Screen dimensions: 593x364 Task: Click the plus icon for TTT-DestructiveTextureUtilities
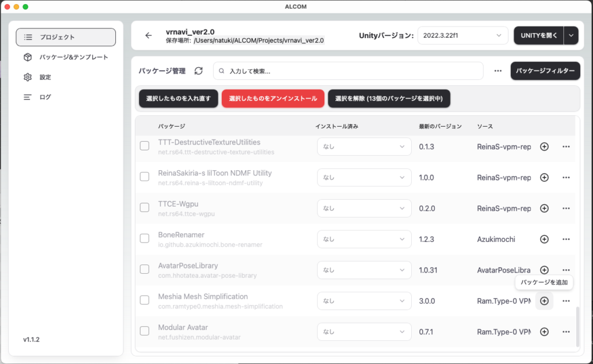(544, 147)
